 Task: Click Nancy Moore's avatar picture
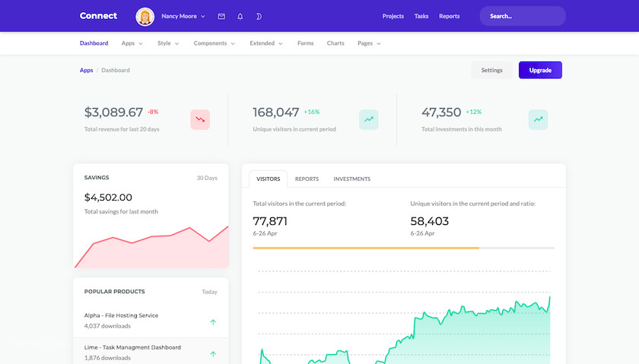(x=145, y=17)
